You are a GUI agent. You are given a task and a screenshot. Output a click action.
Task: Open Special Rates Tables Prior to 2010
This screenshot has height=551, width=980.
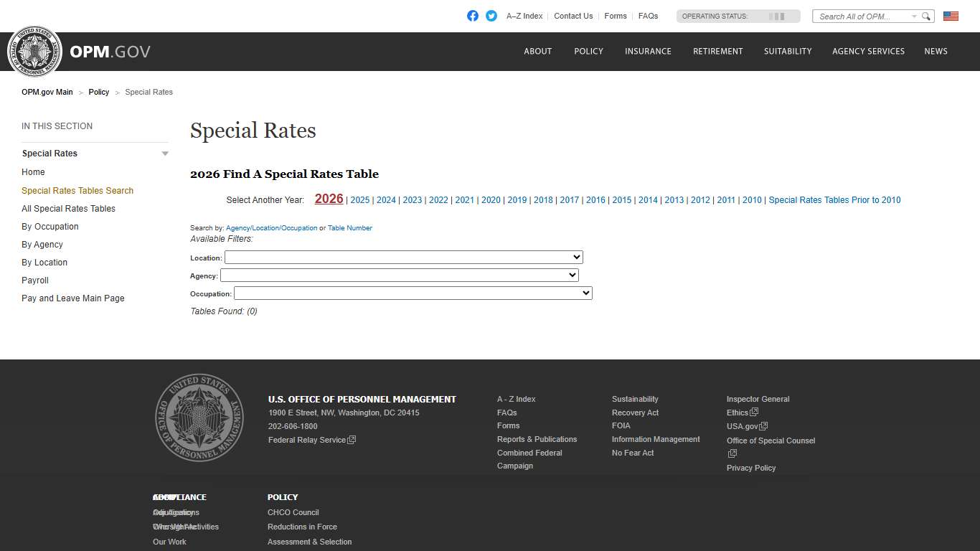click(x=834, y=200)
